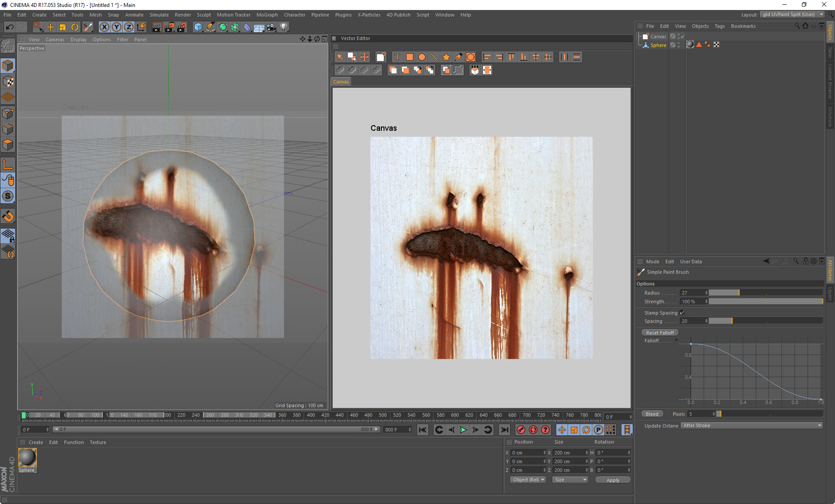Click the Radius value stepper arrows
This screenshot has width=835, height=504.
click(x=706, y=293)
